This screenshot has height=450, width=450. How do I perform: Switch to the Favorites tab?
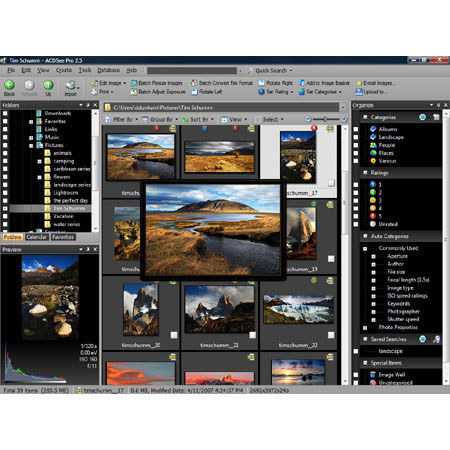(x=63, y=237)
